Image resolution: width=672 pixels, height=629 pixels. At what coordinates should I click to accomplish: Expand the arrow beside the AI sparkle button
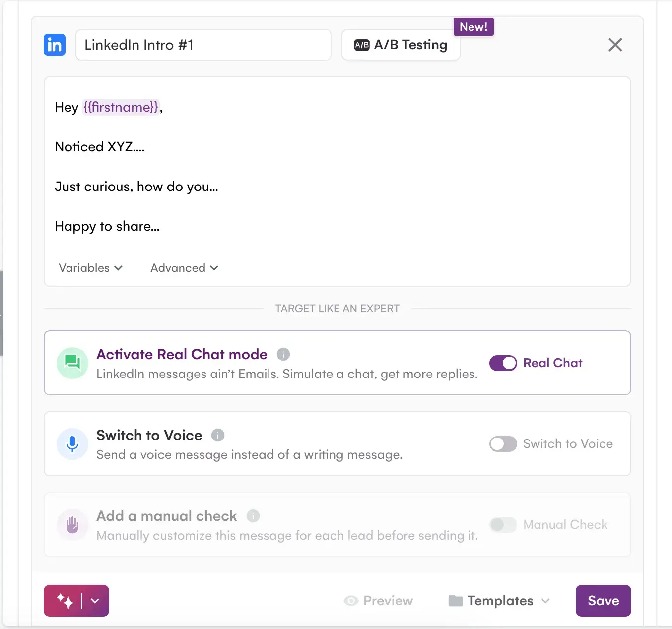[x=95, y=601]
